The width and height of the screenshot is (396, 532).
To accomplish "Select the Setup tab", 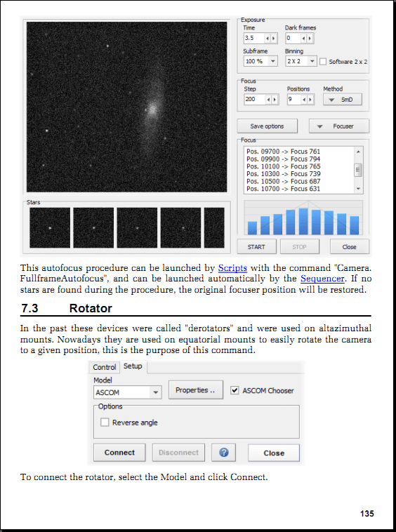I will 133,366.
